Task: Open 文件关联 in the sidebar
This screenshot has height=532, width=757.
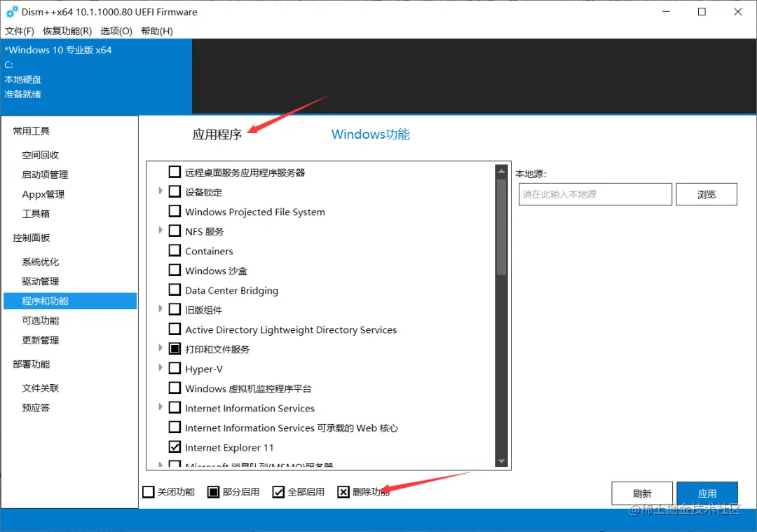Action: point(41,388)
